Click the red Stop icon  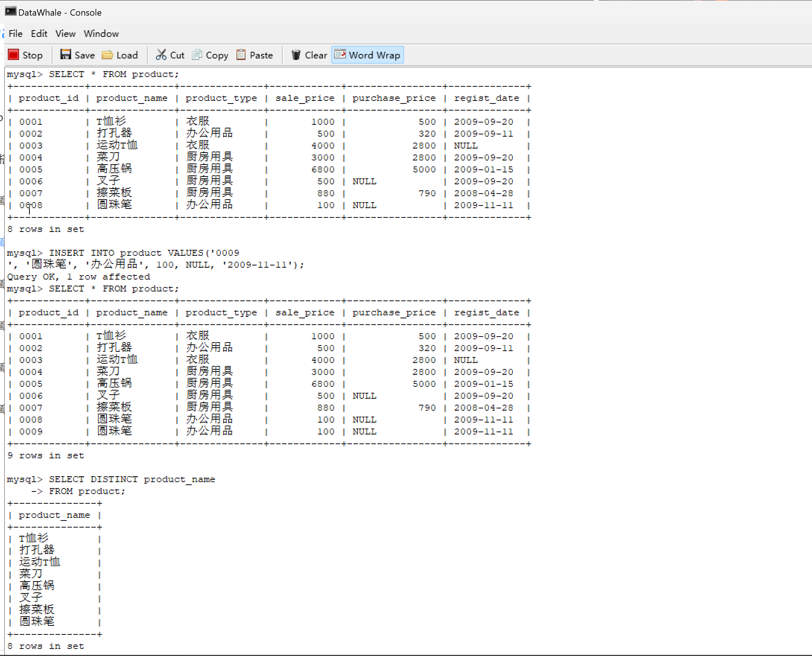click(x=13, y=55)
